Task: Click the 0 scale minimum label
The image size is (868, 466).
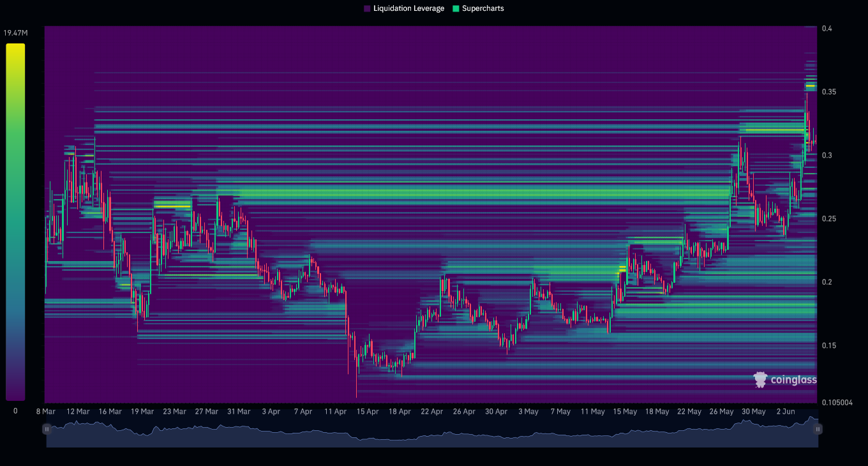Action: (x=15, y=411)
